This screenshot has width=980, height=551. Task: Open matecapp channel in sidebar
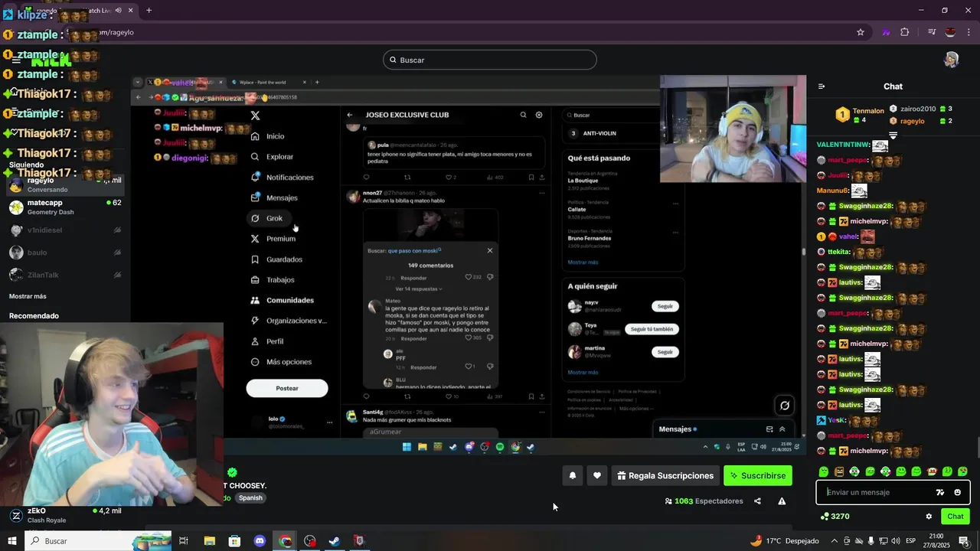(x=65, y=207)
